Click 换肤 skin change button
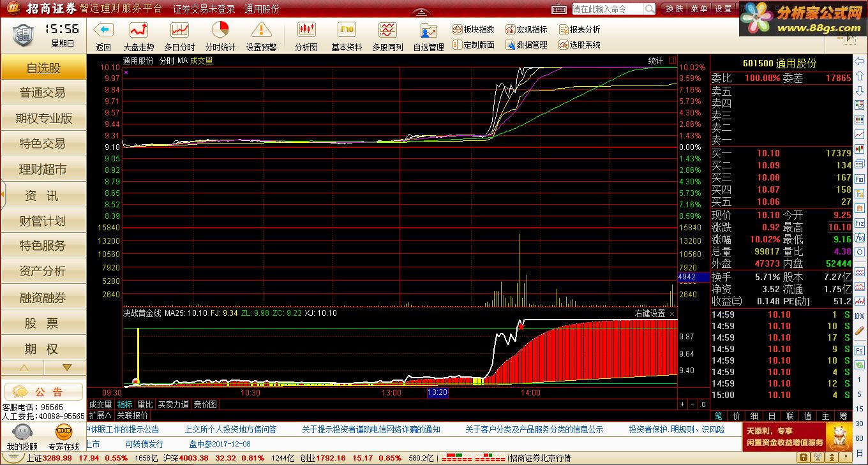This screenshot has height=465, width=868. 674,9
